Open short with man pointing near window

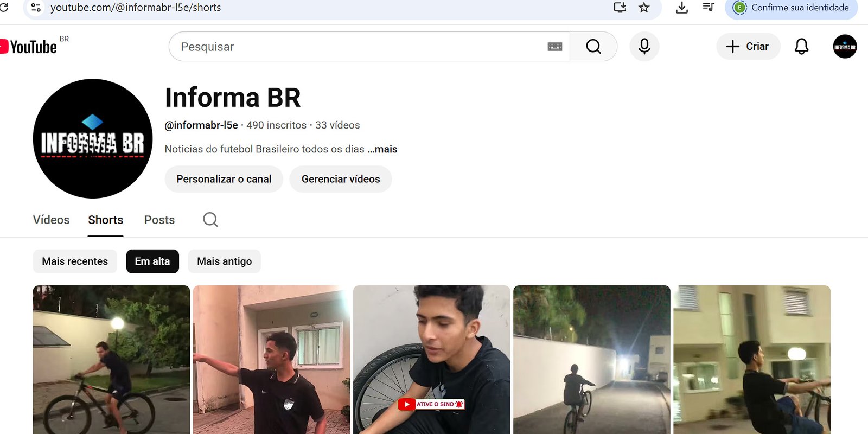(272, 360)
